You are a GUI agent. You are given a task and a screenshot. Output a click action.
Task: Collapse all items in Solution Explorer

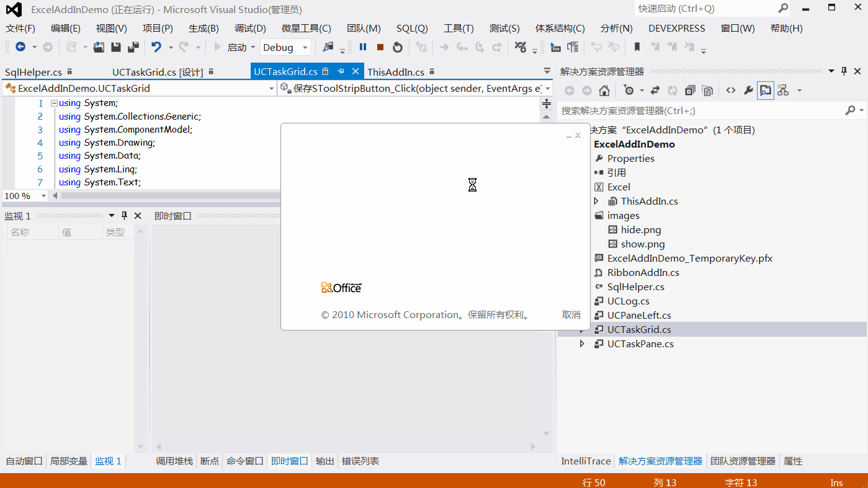[690, 91]
